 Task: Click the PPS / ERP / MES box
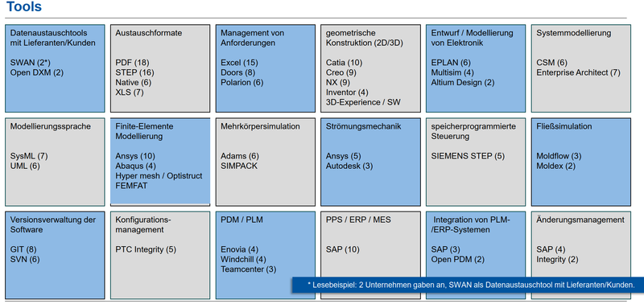370,244
